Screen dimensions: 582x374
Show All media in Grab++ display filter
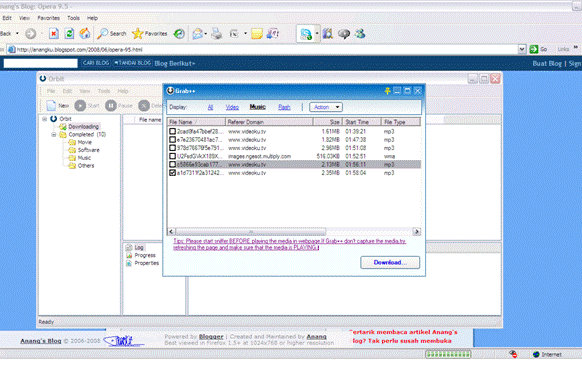210,107
